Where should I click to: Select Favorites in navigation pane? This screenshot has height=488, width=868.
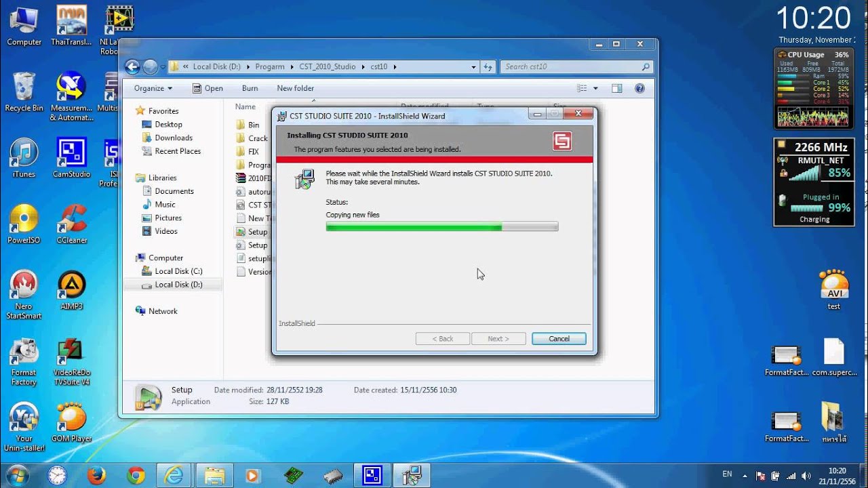(x=163, y=111)
